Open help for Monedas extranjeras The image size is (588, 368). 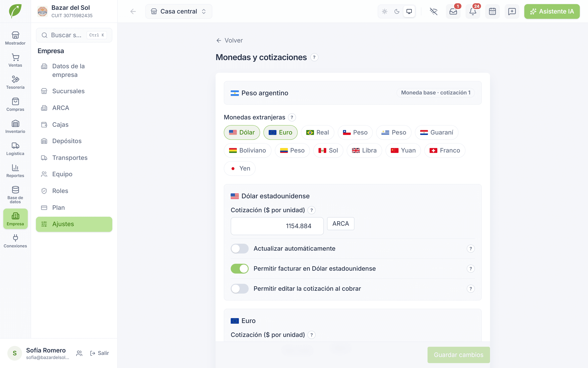(x=292, y=117)
